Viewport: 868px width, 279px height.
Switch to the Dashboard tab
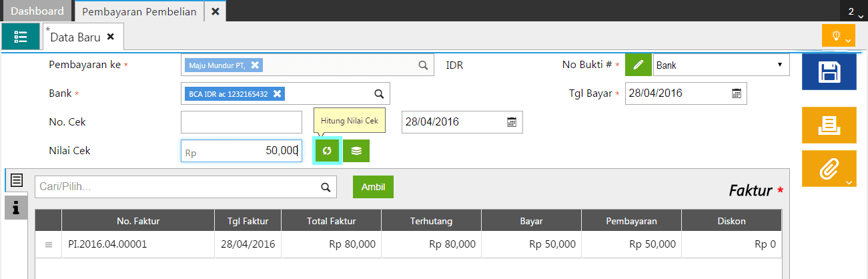[x=37, y=11]
